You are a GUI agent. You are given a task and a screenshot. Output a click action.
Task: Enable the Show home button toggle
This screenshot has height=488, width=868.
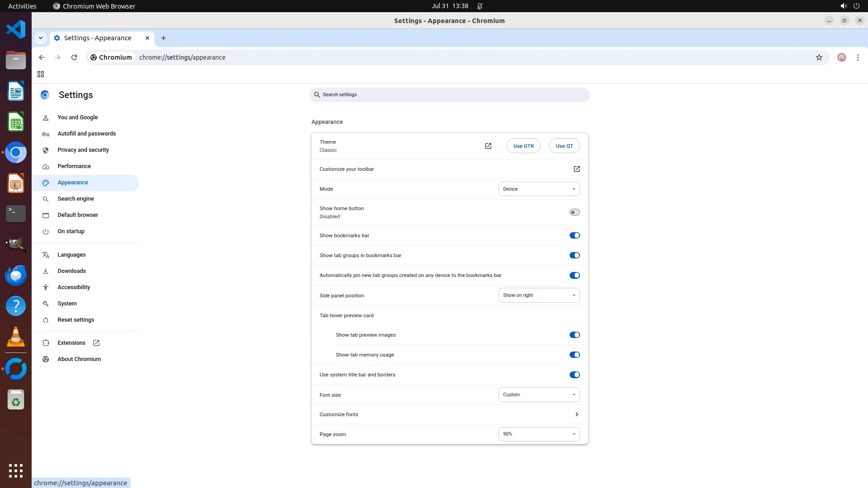coord(574,212)
